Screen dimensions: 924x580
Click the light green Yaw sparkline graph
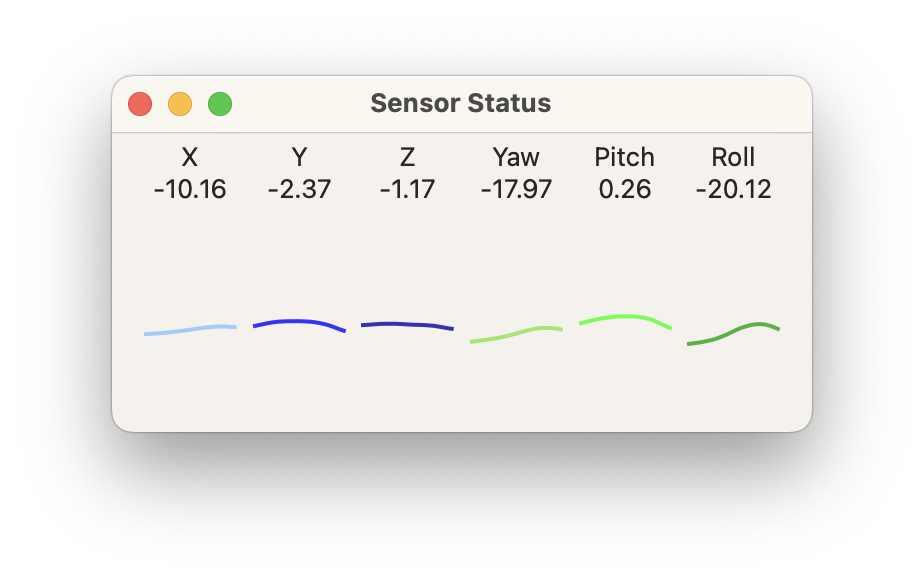tap(516, 333)
